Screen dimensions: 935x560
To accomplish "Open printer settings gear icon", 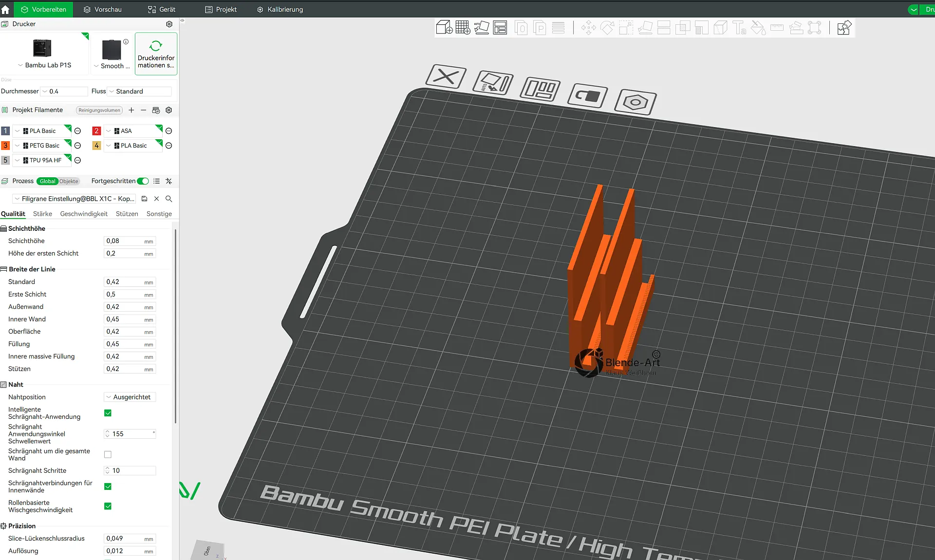I will tap(169, 24).
